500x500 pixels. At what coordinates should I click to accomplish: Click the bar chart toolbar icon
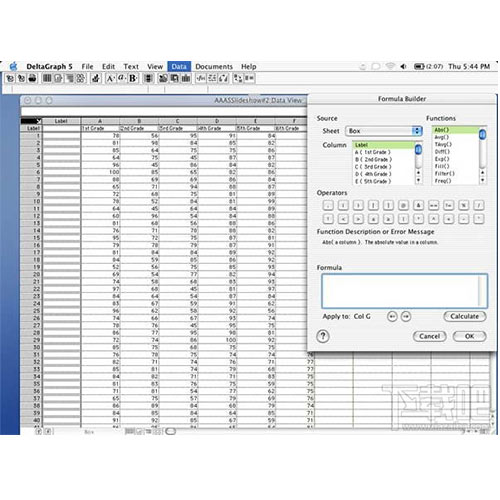click(186, 78)
